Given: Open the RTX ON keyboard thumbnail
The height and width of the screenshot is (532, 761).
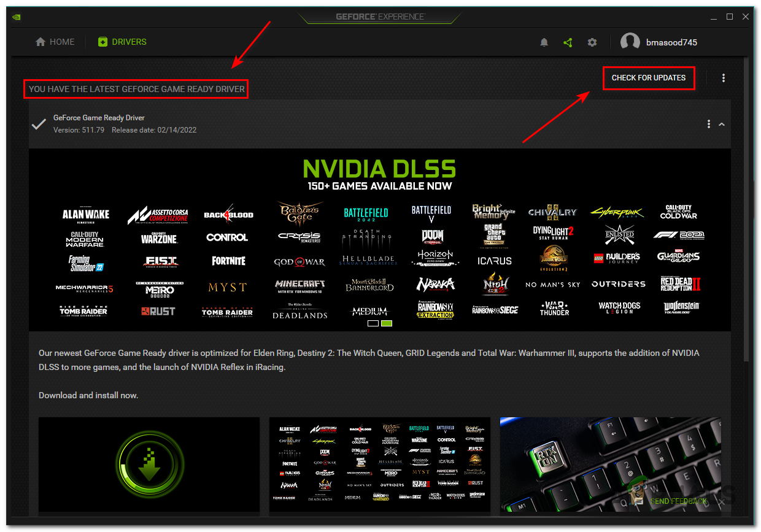Looking at the screenshot, I should point(611,465).
